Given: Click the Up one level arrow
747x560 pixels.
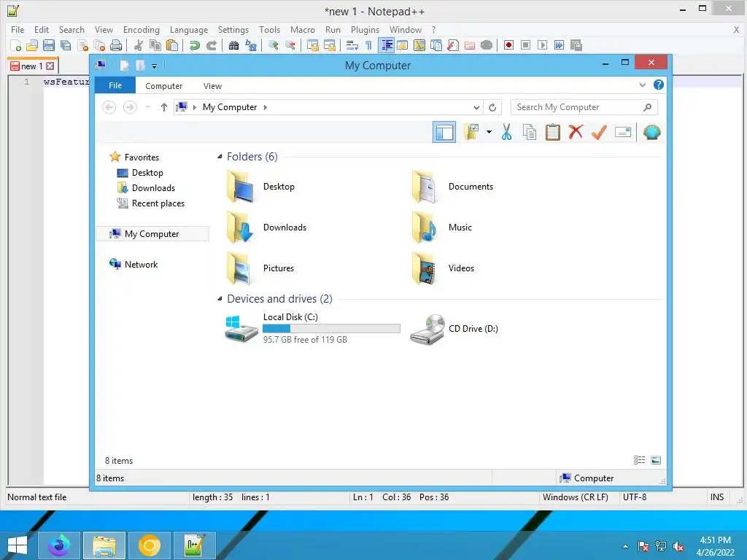Looking at the screenshot, I should (164, 107).
